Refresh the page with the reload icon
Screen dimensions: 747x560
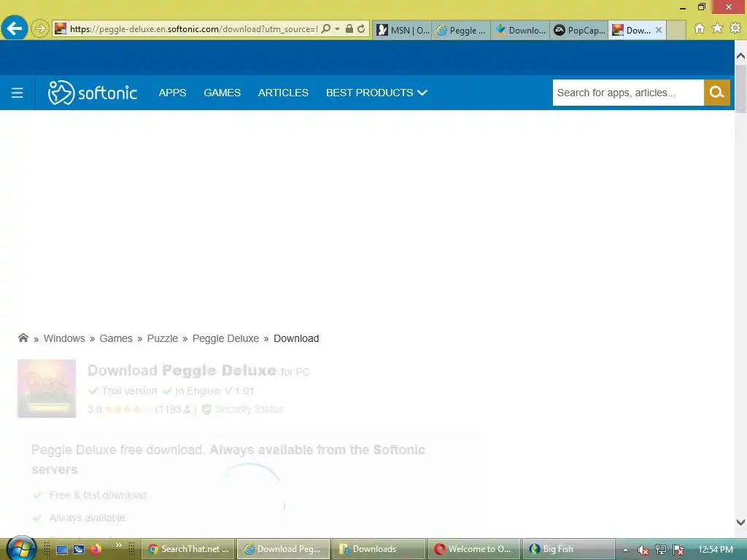(362, 28)
